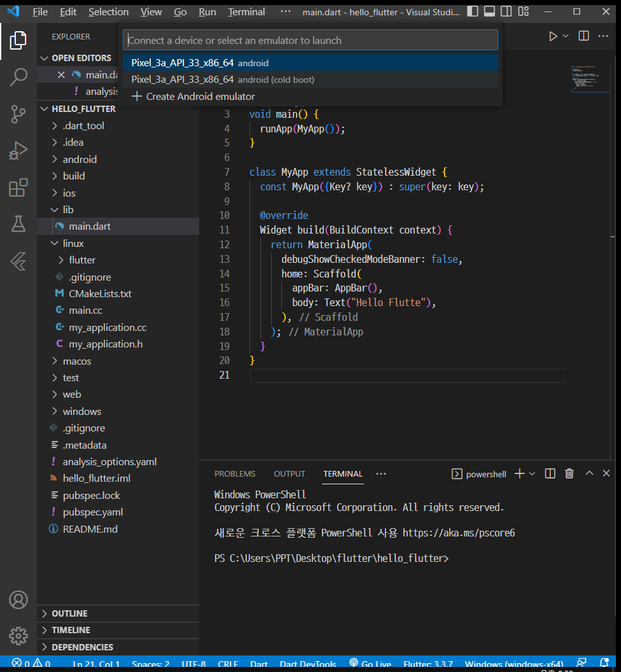Toggle bottom panel visibility

click(x=489, y=11)
